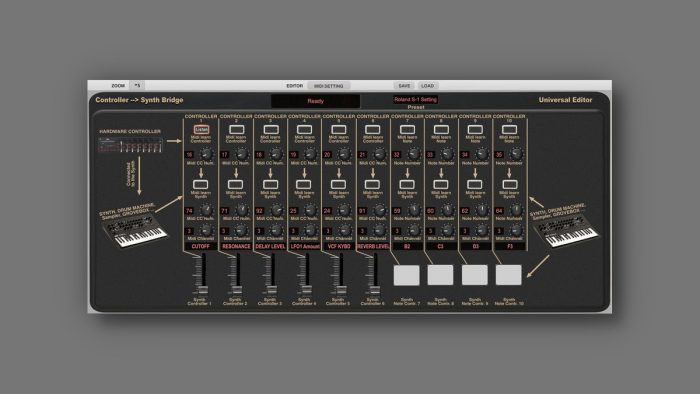Switch to the MIDI SETTING tab
The width and height of the screenshot is (700, 394).
click(329, 86)
